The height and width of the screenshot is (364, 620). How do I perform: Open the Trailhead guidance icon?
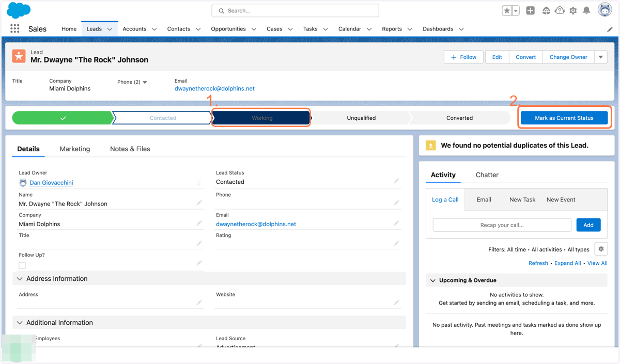click(546, 10)
